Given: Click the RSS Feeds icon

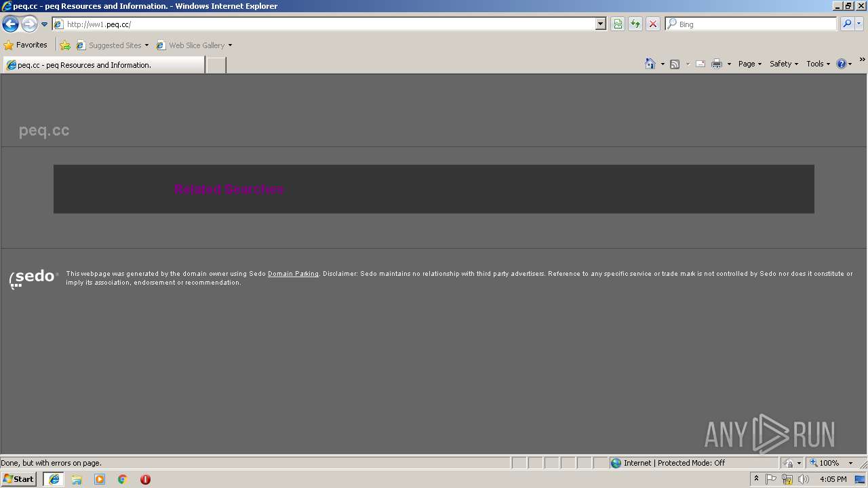Looking at the screenshot, I should pos(675,64).
